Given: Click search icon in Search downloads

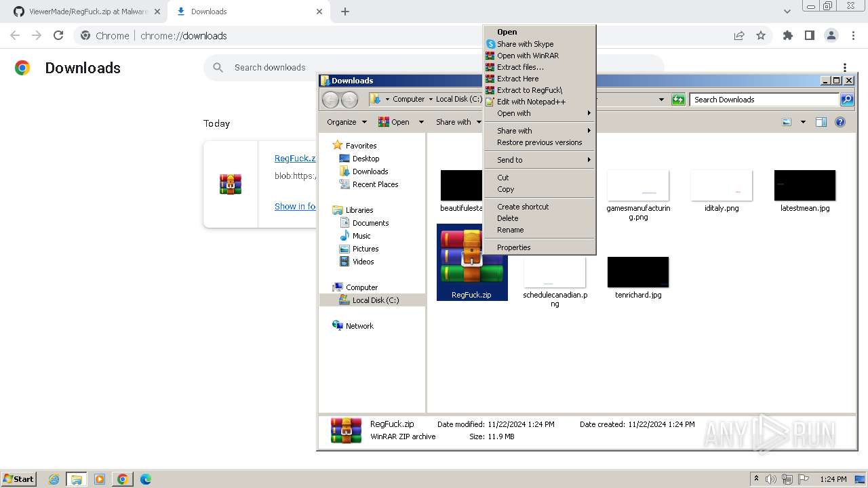Looking at the screenshot, I should click(x=218, y=67).
